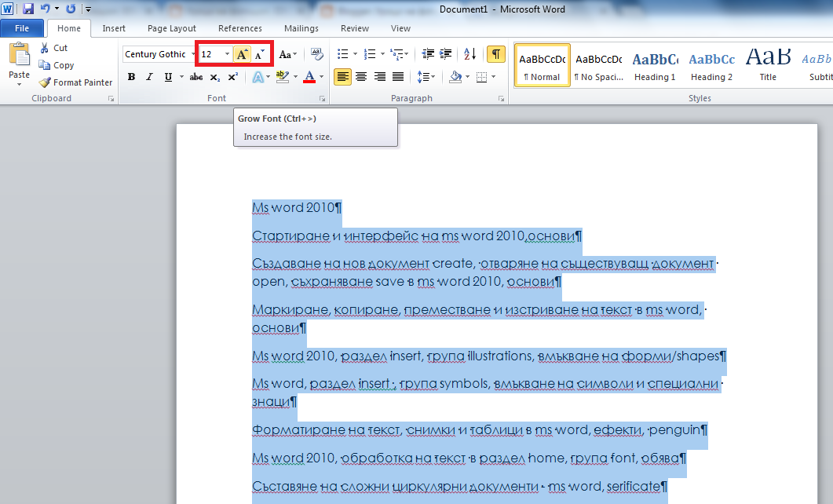The image size is (833, 504).
Task: Click the Bullets list icon
Action: click(342, 53)
